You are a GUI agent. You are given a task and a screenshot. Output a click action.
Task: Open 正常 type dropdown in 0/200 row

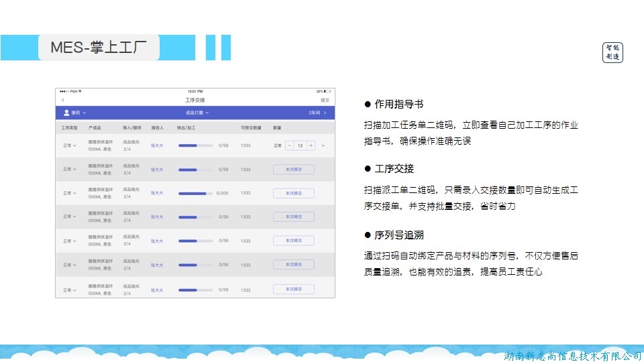[x=70, y=193]
